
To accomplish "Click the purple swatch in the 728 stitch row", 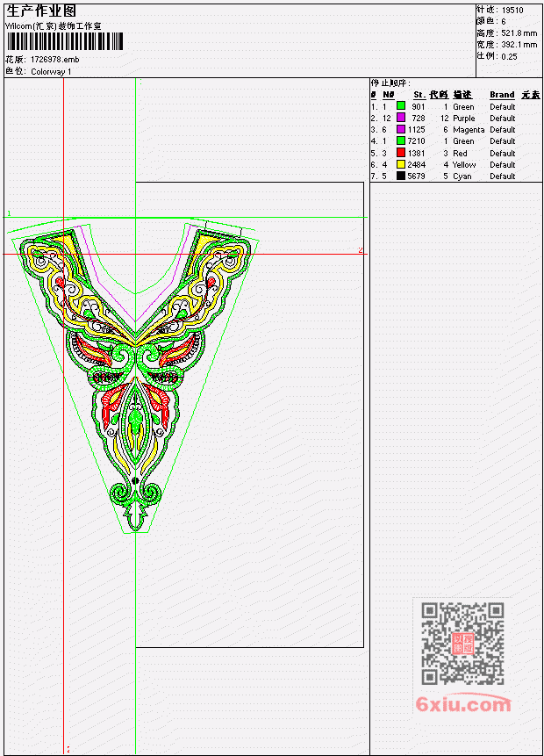I will click(x=400, y=118).
